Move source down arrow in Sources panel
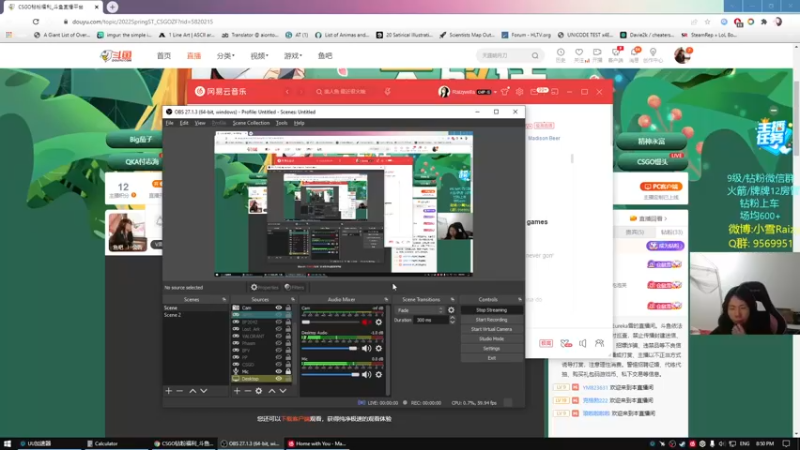The width and height of the screenshot is (800, 450). [283, 391]
